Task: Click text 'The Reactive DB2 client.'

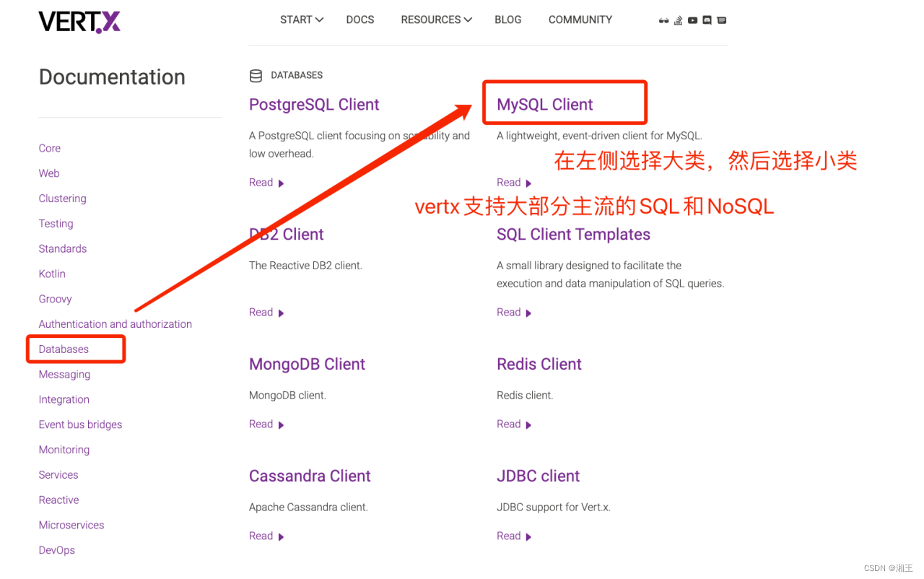Action: point(305,266)
